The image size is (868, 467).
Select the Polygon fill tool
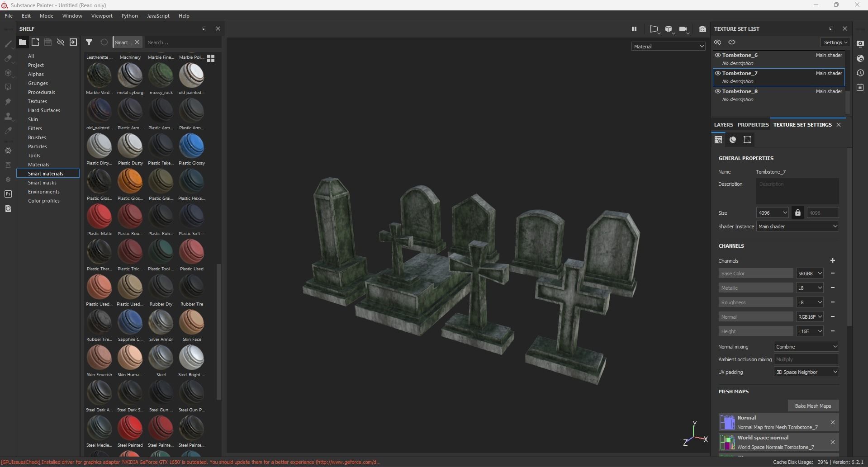(x=8, y=87)
